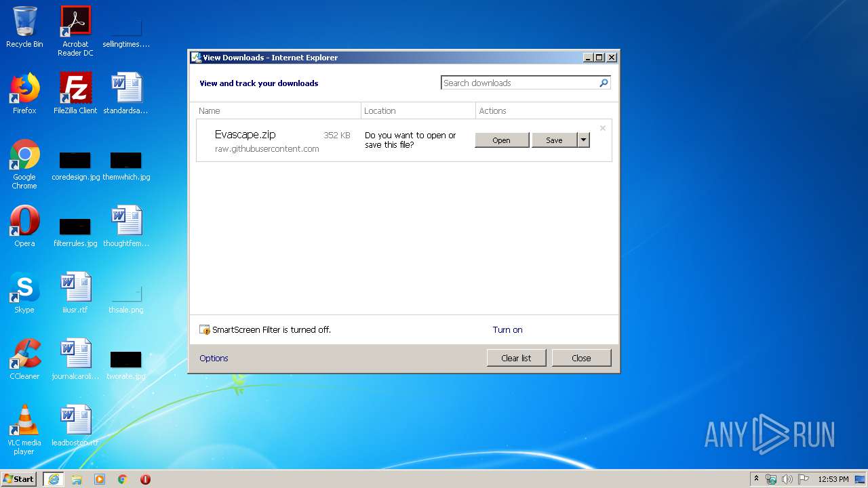Select the Opera desktop shortcut

24,226
